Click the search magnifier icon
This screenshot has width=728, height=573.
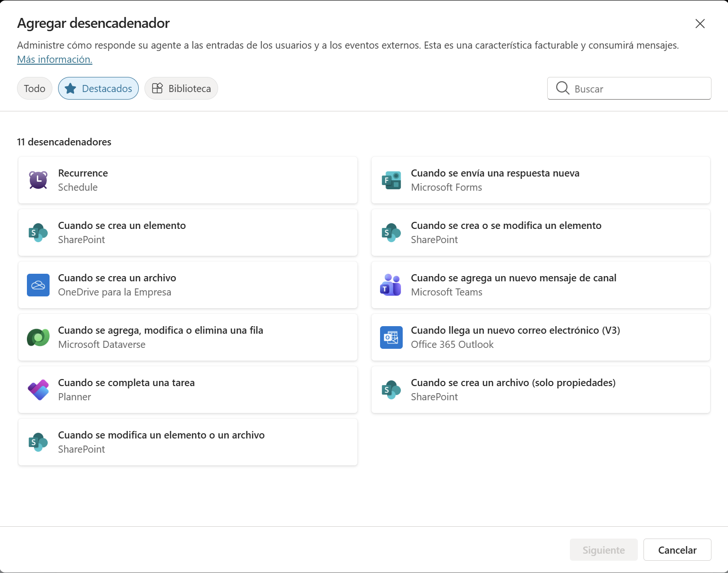click(563, 88)
